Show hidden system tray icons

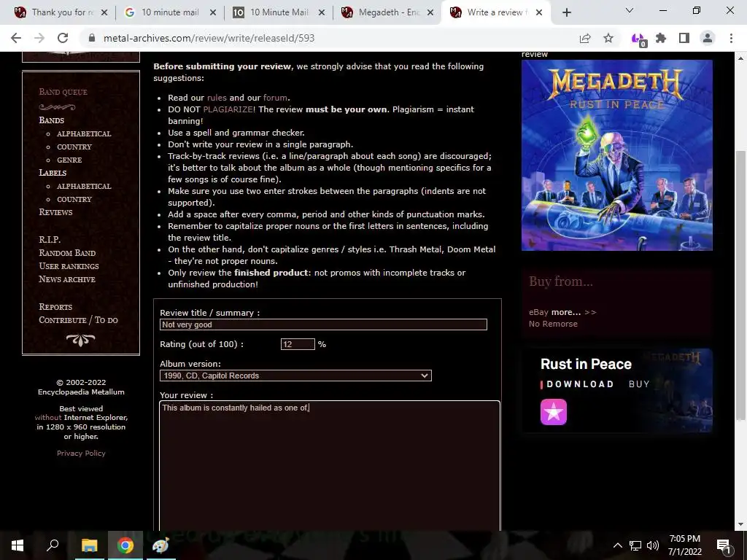pos(617,545)
